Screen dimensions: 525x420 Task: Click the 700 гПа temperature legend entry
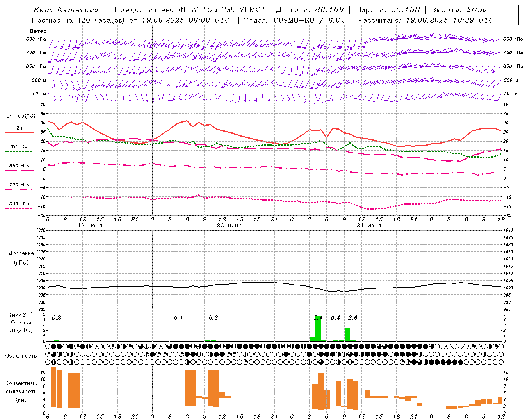[x=19, y=185]
